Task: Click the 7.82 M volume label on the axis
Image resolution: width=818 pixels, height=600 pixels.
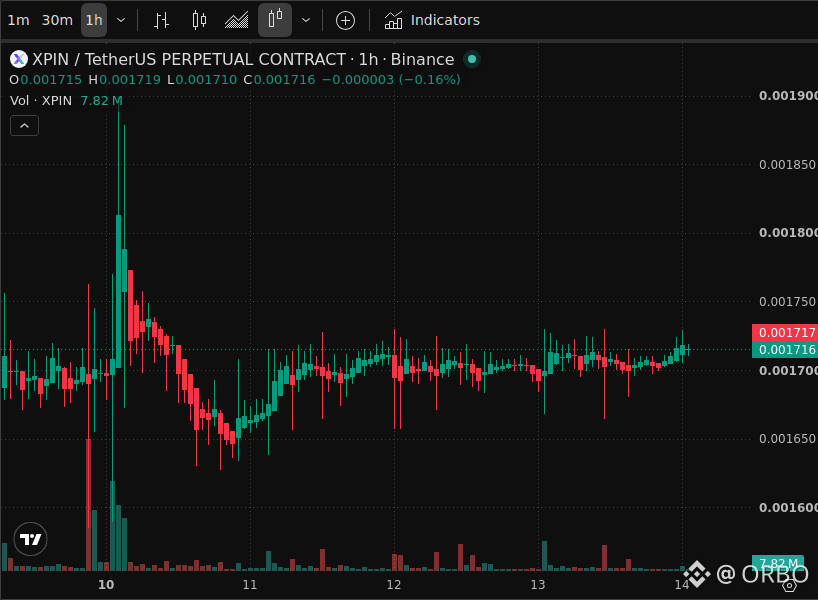Action: 777,563
